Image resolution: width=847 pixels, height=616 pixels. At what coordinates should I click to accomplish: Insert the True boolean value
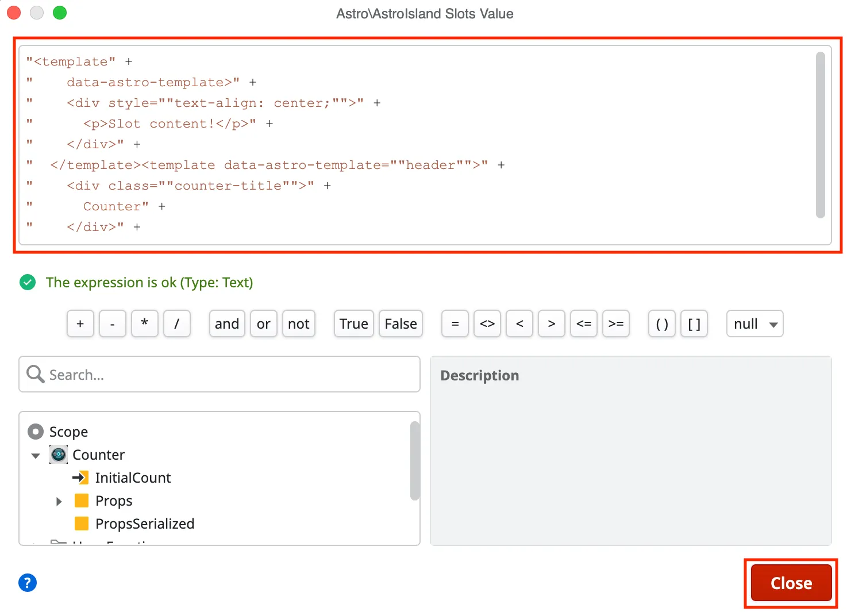pos(353,324)
